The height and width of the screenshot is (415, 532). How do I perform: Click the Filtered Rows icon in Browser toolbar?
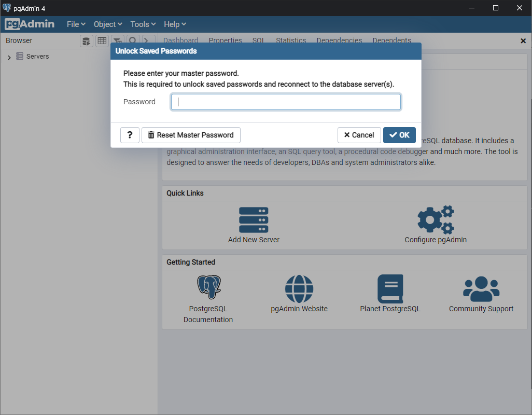(117, 39)
